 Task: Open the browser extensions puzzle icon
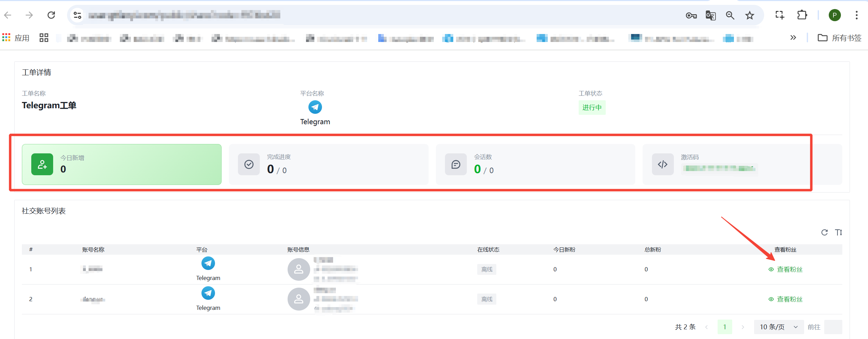(802, 15)
